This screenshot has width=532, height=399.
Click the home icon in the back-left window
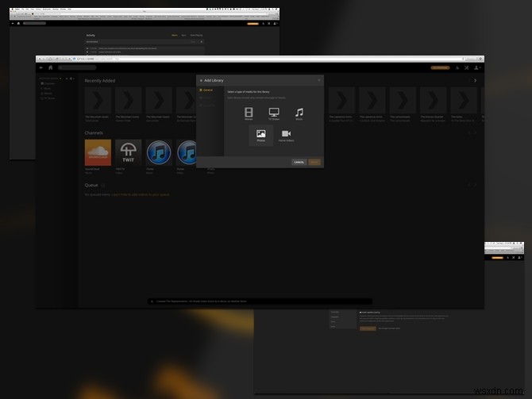[18, 23]
